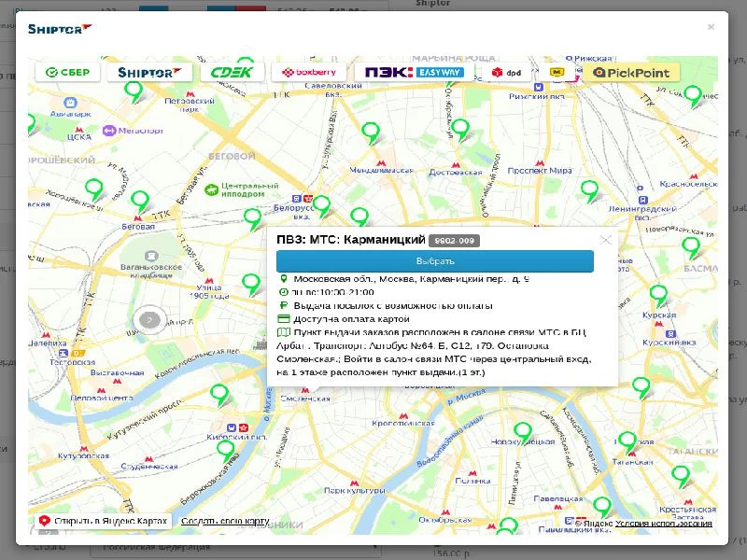This screenshot has height=560, width=747.
Task: Click the Проспект Мира metro label
Action: point(540,171)
